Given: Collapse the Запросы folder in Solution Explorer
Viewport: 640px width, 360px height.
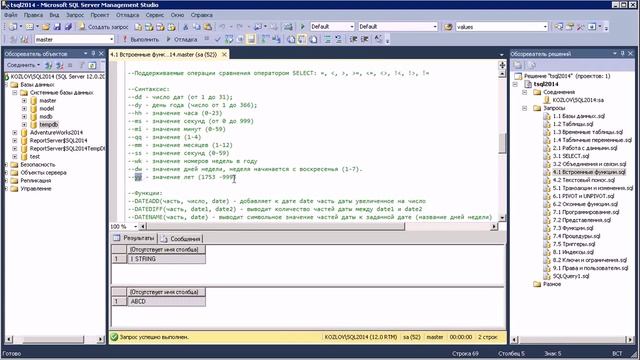Looking at the screenshot, I should click(x=524, y=108).
